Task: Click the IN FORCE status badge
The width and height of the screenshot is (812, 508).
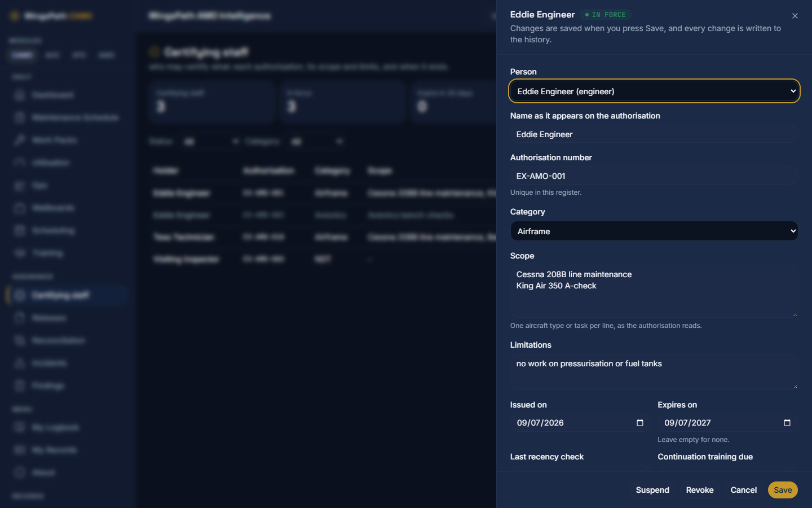Action: tap(606, 15)
